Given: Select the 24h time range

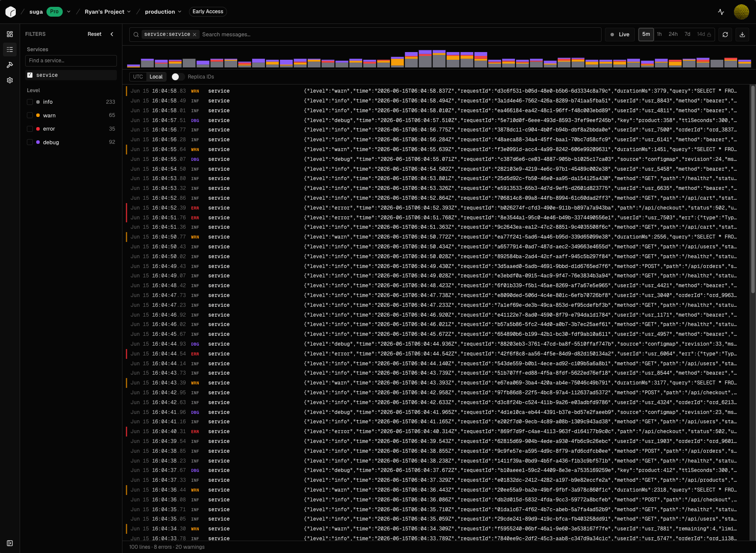Looking at the screenshot, I should coord(673,35).
